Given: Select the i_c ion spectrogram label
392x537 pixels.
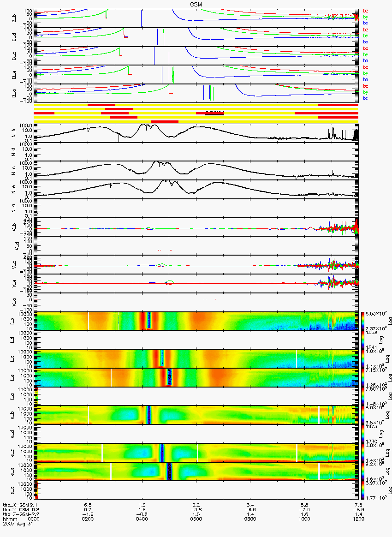Looking at the screenshot, I should click(x=12, y=359).
